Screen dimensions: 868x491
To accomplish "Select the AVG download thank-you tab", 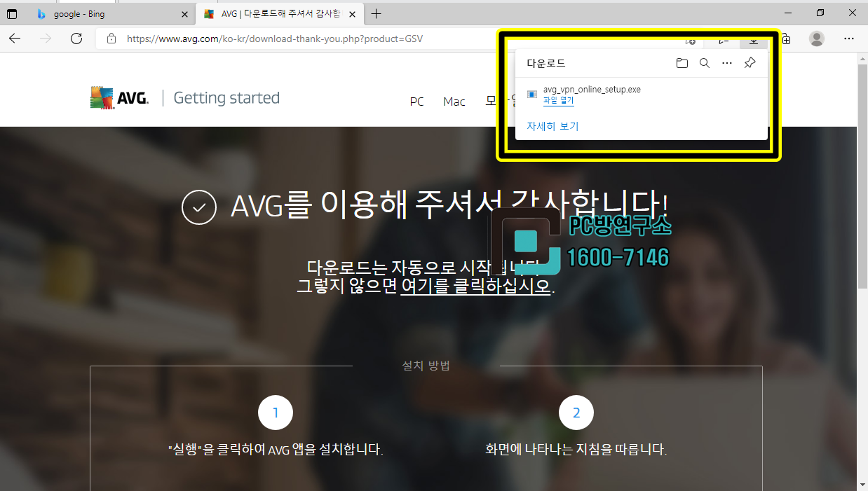I will point(279,14).
